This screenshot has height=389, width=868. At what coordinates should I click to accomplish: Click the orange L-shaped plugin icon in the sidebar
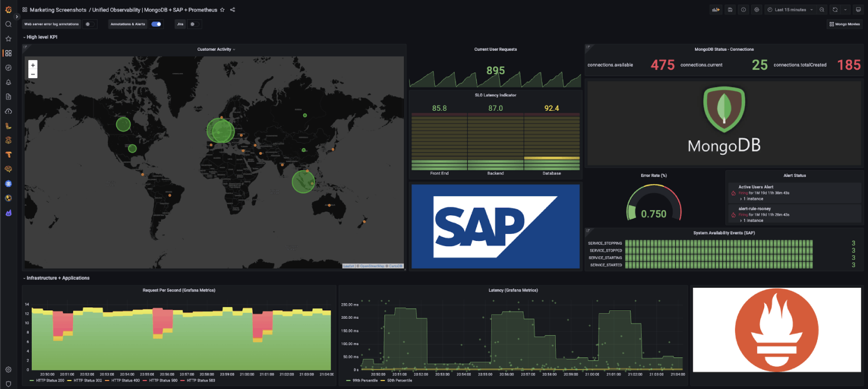(8, 126)
